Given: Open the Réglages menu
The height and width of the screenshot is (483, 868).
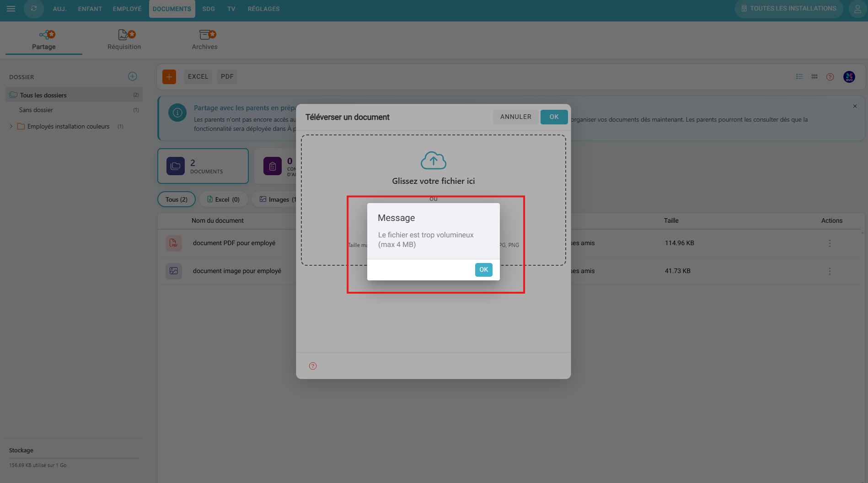Looking at the screenshot, I should pyautogui.click(x=263, y=9).
